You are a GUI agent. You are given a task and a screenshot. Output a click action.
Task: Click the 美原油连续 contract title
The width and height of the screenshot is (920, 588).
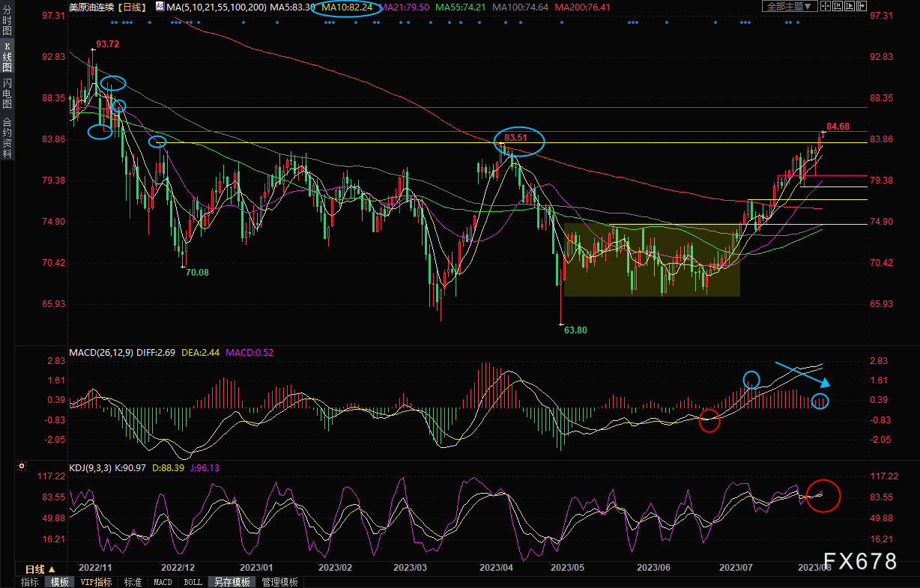point(91,7)
